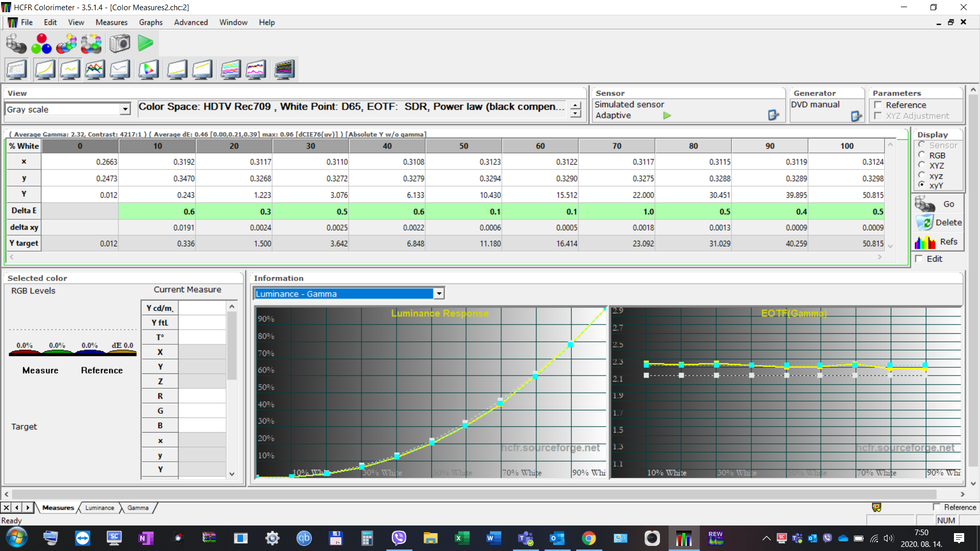Open the color temperature graph icon
Viewport: 980px width, 551px height.
[120, 69]
